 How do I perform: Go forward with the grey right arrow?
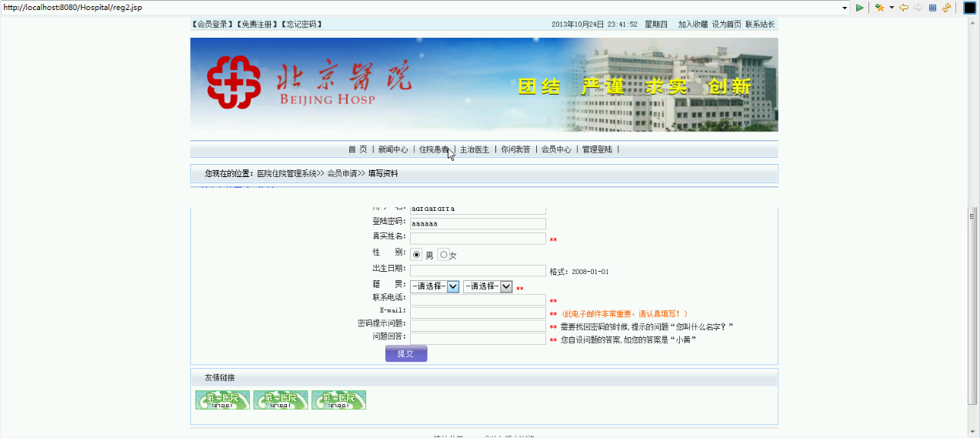click(x=918, y=8)
